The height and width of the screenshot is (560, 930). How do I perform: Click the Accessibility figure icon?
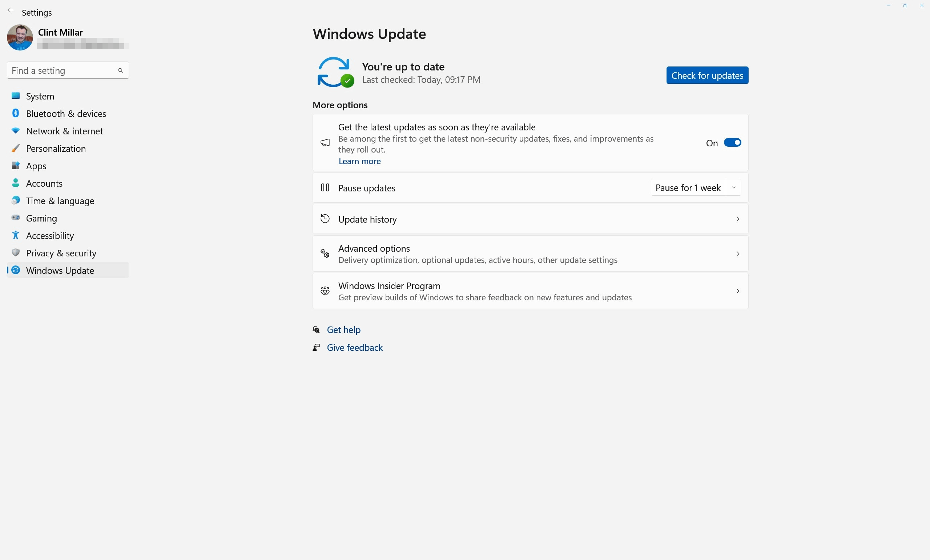[x=16, y=235]
